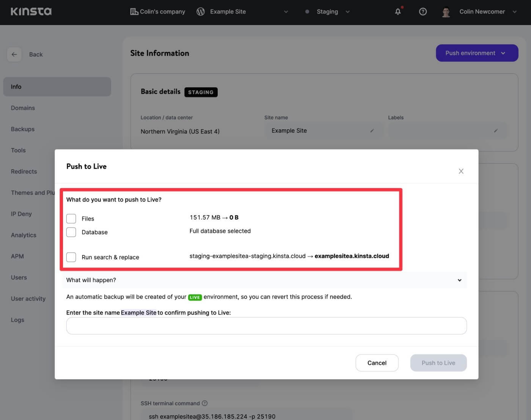
Task: Click the back arrow button
Action: pyautogui.click(x=14, y=54)
